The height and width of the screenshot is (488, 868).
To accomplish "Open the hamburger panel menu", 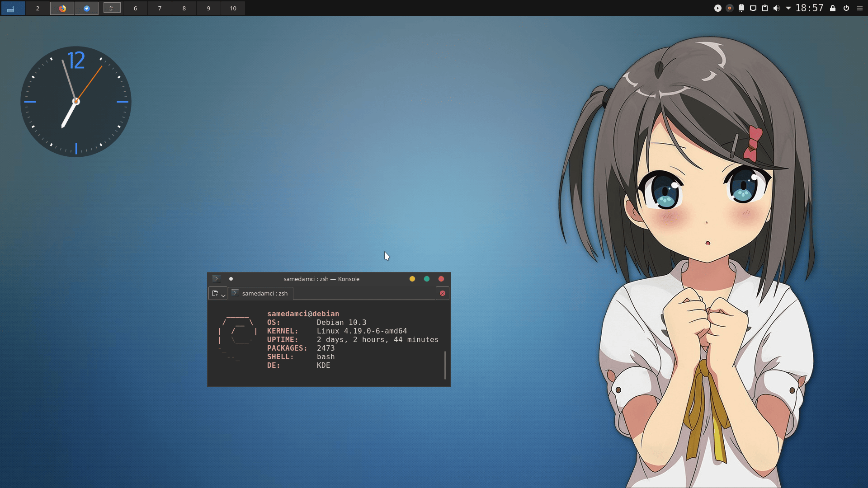I will coord(859,8).
